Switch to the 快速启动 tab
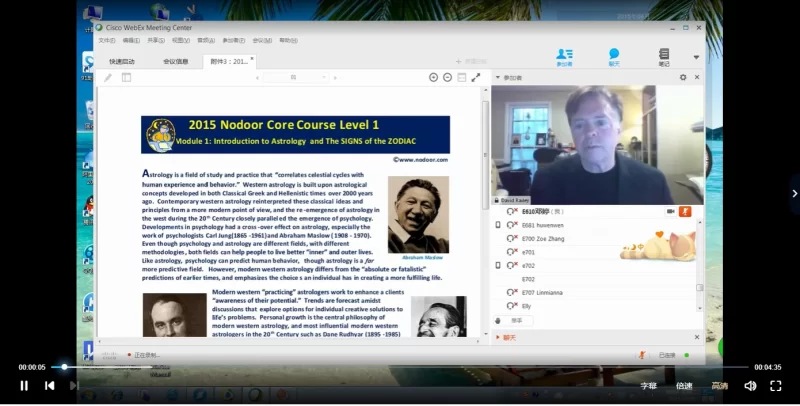 point(124,61)
